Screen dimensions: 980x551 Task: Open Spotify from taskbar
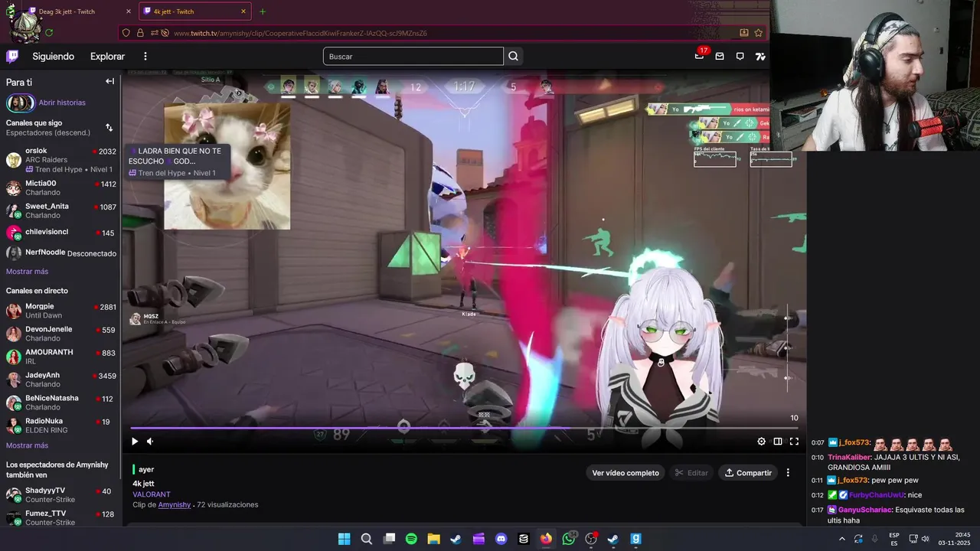pyautogui.click(x=411, y=539)
